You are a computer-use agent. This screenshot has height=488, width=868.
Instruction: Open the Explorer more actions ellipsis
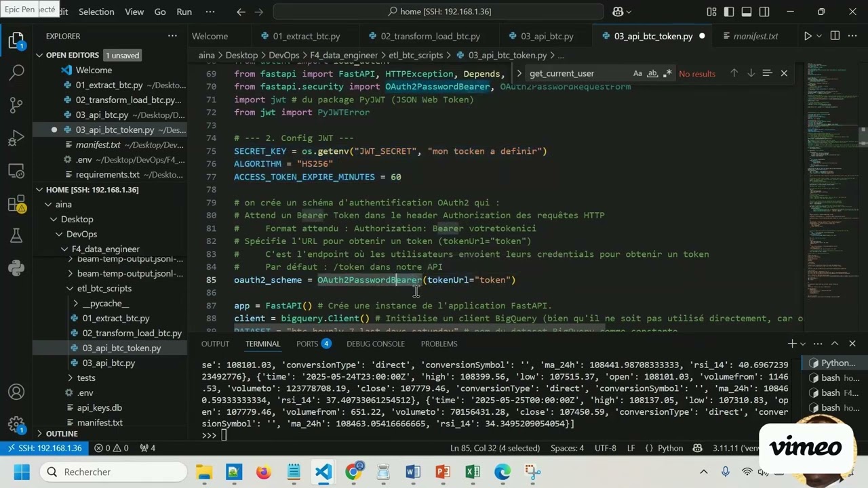tap(172, 36)
